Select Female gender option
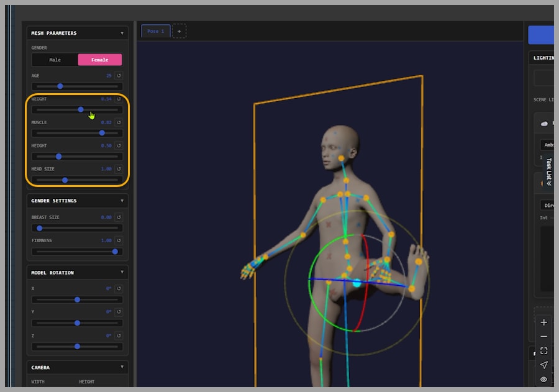The image size is (559, 392). [x=99, y=60]
